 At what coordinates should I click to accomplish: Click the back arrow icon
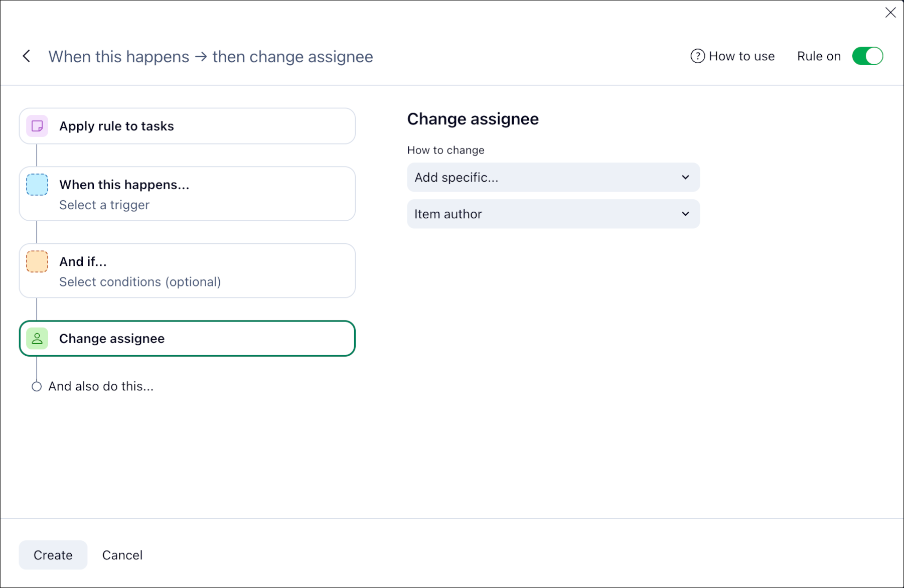(27, 56)
